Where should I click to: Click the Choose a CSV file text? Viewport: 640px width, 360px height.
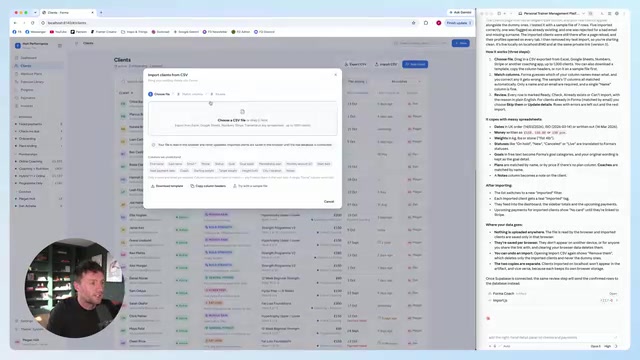click(x=231, y=120)
